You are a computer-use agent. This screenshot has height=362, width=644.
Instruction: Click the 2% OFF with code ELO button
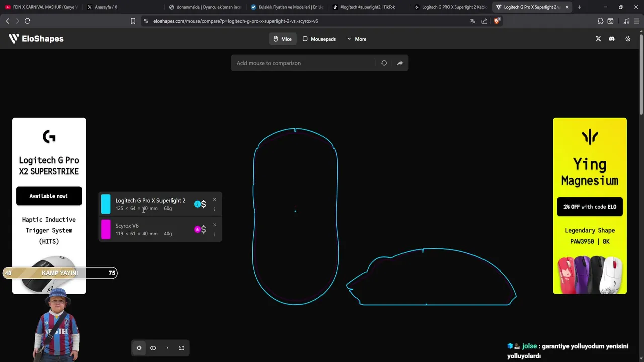[590, 207]
